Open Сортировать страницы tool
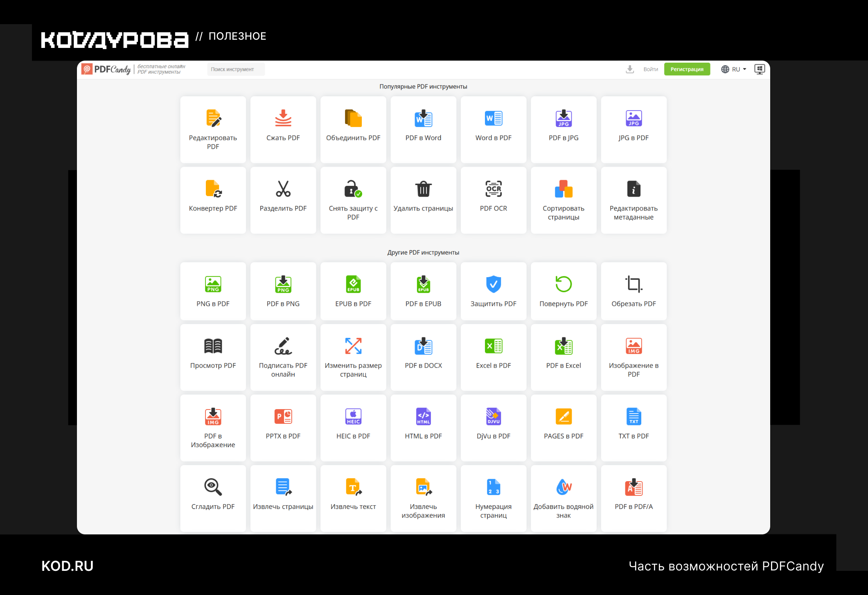This screenshot has width=868, height=595. (x=564, y=200)
